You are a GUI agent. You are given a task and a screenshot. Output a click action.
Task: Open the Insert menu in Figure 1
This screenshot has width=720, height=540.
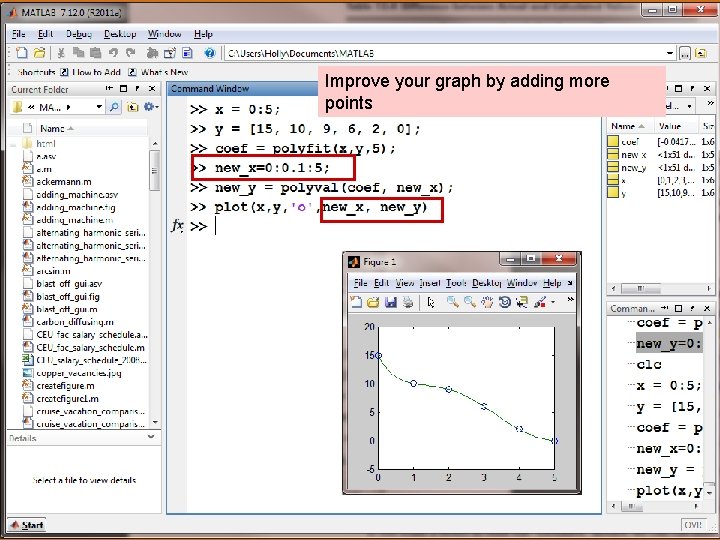[x=430, y=283]
